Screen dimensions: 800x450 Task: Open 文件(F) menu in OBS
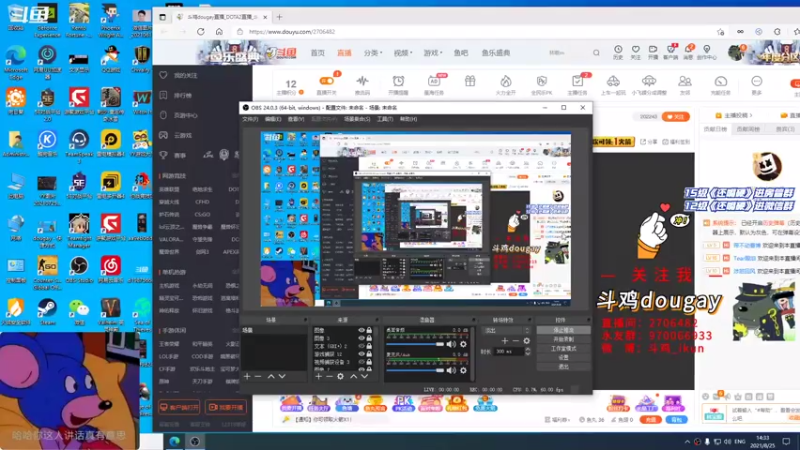coord(250,119)
